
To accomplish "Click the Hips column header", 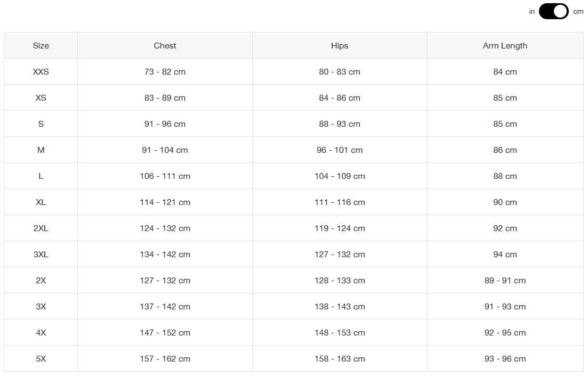I will [340, 46].
